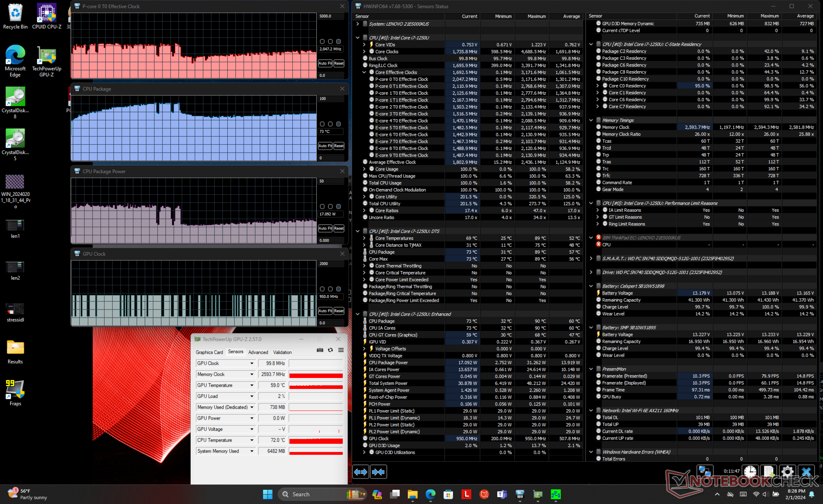Click the HWiNFO expand columns arrows button

[x=360, y=472]
